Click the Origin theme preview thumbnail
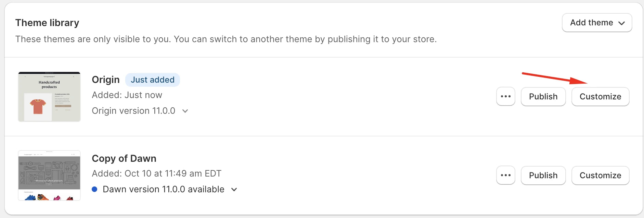644x218 pixels. (x=49, y=96)
